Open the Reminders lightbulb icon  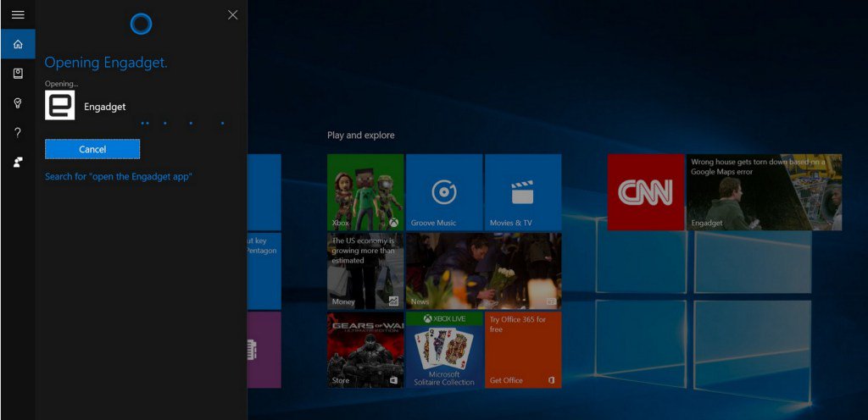click(x=18, y=103)
